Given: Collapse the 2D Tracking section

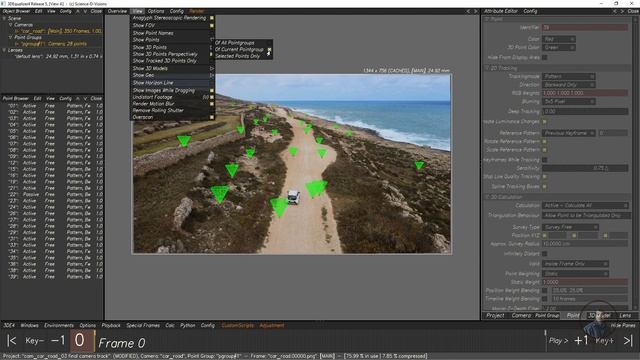Looking at the screenshot, I should click(x=487, y=68).
